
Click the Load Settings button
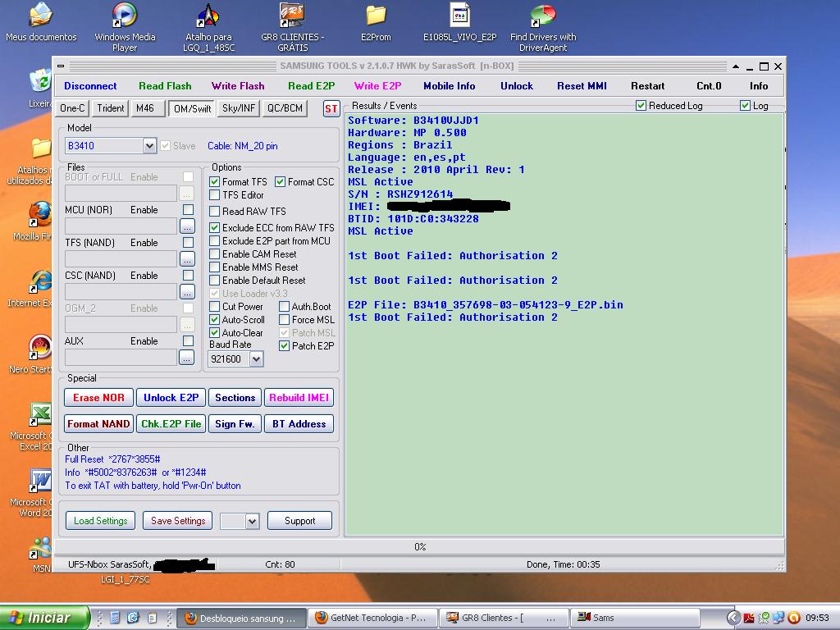[101, 521]
